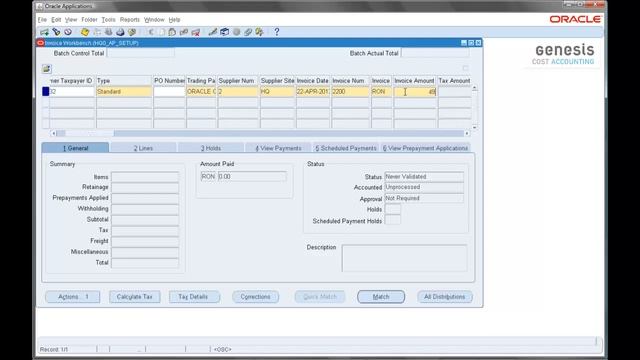Click the Amount Paid 0.00 field
Screen dimensions: 640x360
tap(252, 176)
